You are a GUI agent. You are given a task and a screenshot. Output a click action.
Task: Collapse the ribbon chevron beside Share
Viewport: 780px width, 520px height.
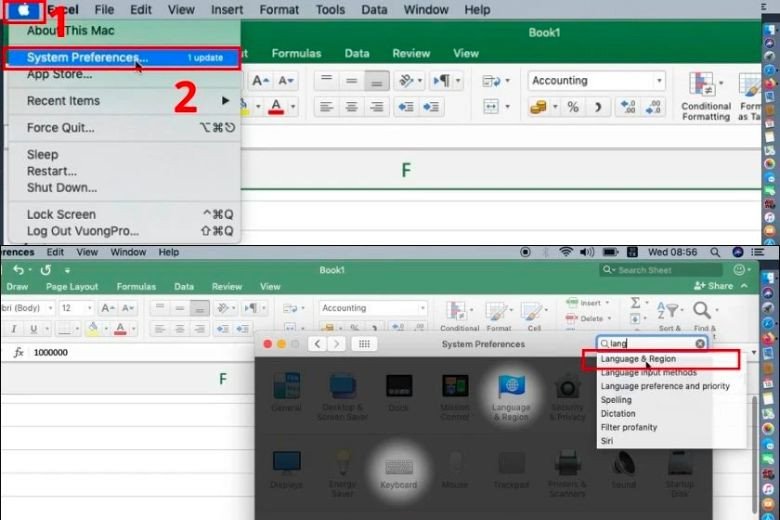pos(744,286)
